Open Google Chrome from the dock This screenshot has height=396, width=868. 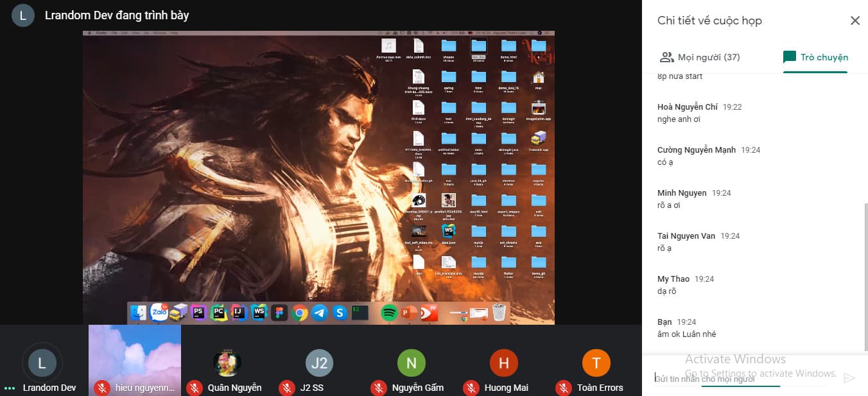coord(299,313)
